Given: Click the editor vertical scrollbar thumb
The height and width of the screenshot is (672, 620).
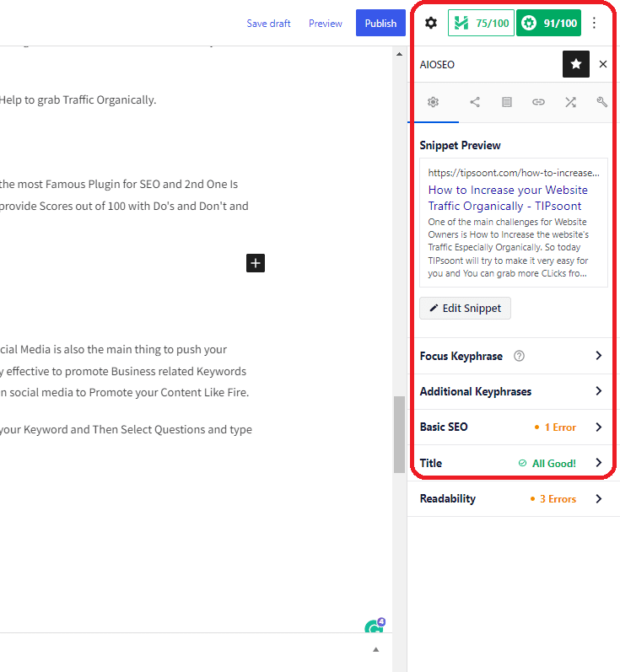Looking at the screenshot, I should click(x=400, y=434).
